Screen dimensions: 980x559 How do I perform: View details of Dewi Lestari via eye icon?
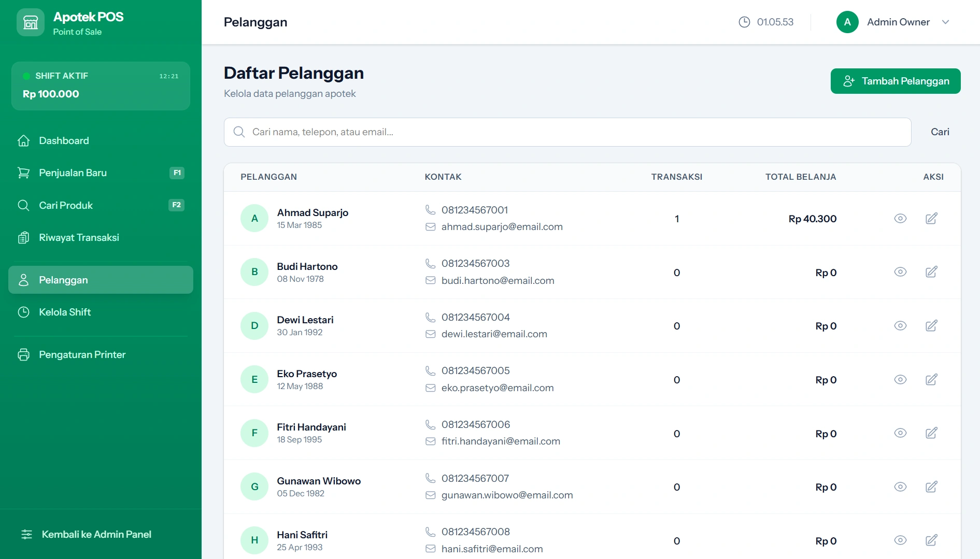(x=900, y=326)
